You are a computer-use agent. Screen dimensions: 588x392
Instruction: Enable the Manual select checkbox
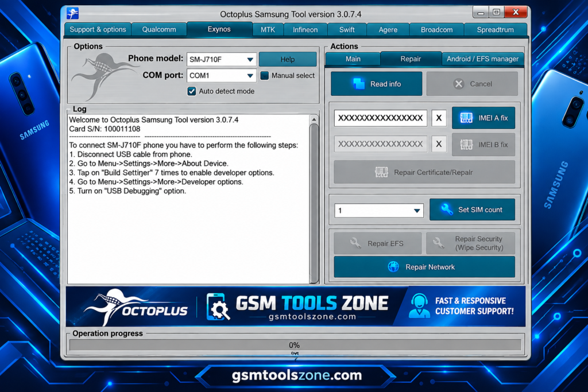coord(264,76)
